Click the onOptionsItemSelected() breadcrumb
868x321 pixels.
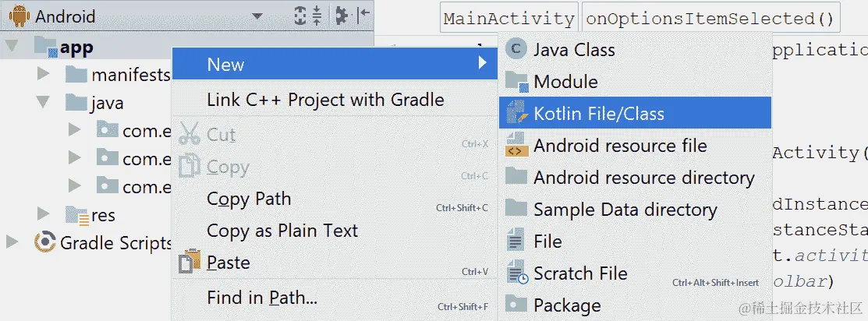click(x=710, y=19)
